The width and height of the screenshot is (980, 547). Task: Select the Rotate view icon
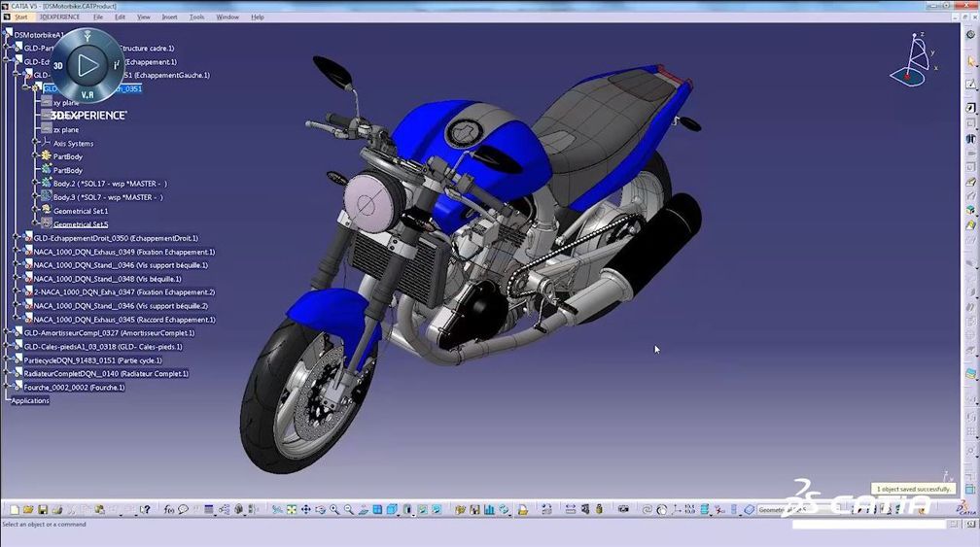point(320,510)
